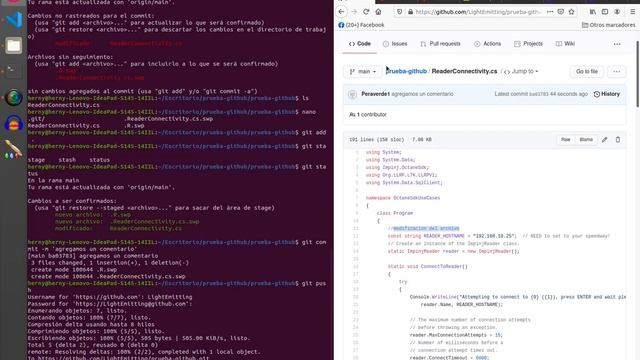Click line number 11 in the code
Screen dimensions: 640x360
coord(356,229)
